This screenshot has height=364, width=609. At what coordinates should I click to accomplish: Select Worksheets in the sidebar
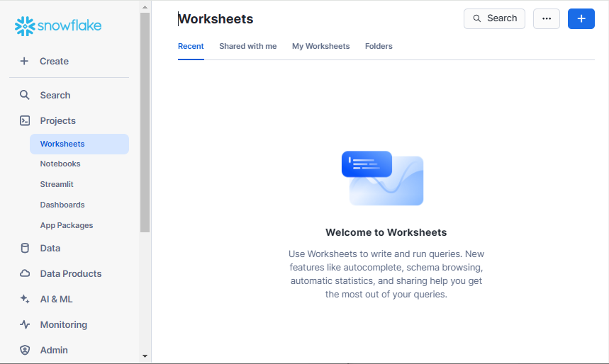[x=79, y=144]
